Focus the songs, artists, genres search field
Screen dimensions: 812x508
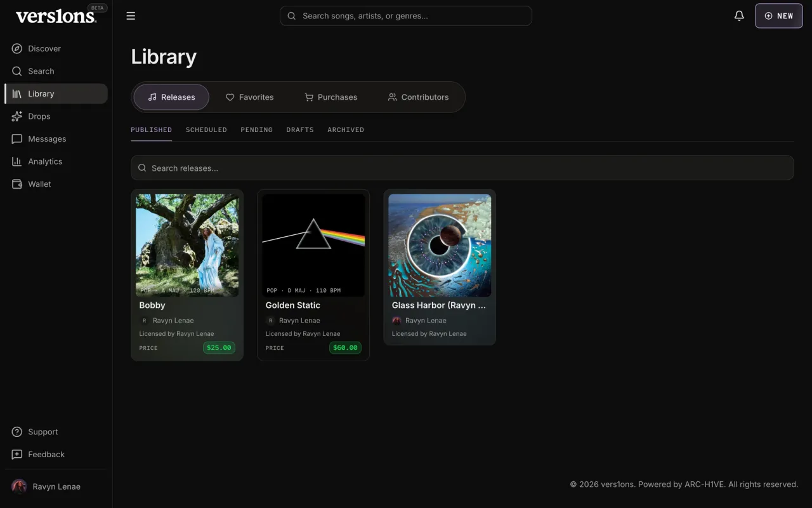click(405, 16)
